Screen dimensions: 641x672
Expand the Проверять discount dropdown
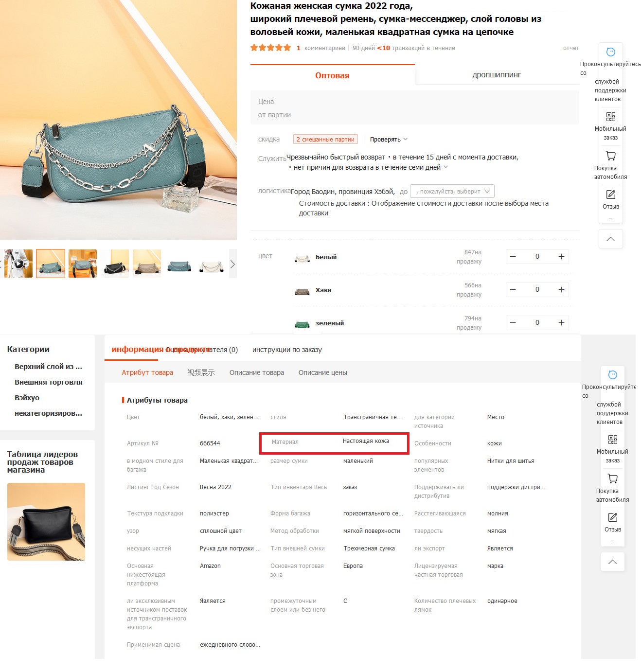coord(389,140)
